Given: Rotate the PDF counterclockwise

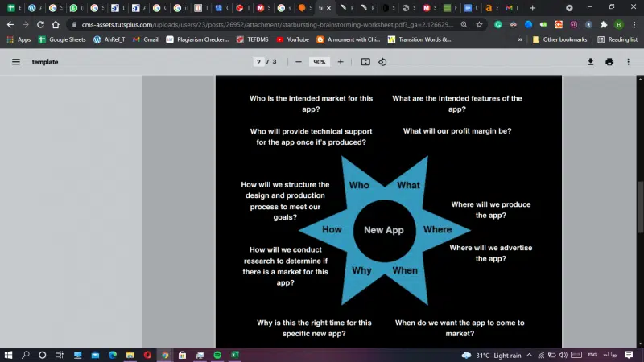Looking at the screenshot, I should point(382,62).
